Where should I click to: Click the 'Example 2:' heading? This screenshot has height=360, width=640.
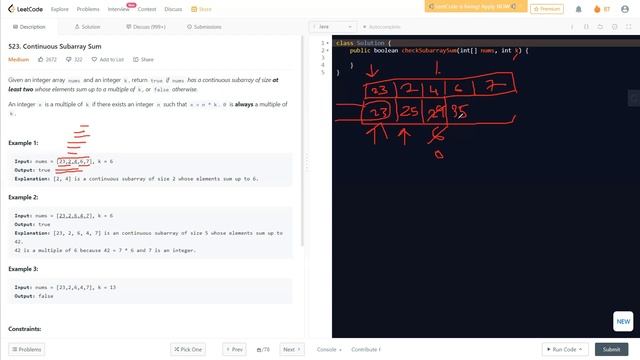pos(23,197)
